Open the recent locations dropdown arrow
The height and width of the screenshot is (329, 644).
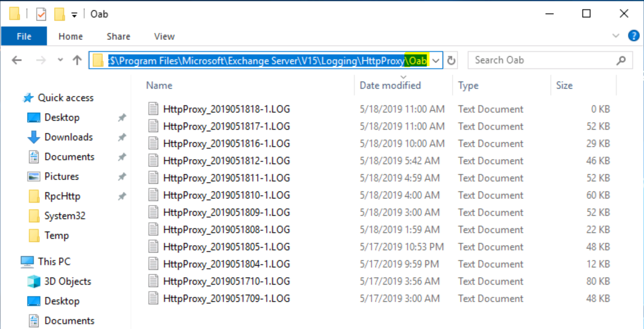61,61
